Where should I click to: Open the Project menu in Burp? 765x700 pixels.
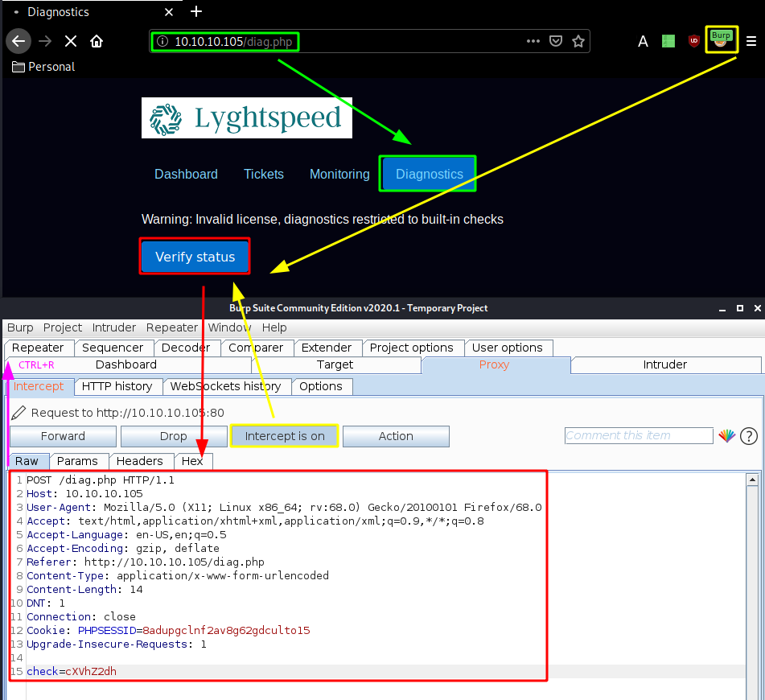pos(63,327)
